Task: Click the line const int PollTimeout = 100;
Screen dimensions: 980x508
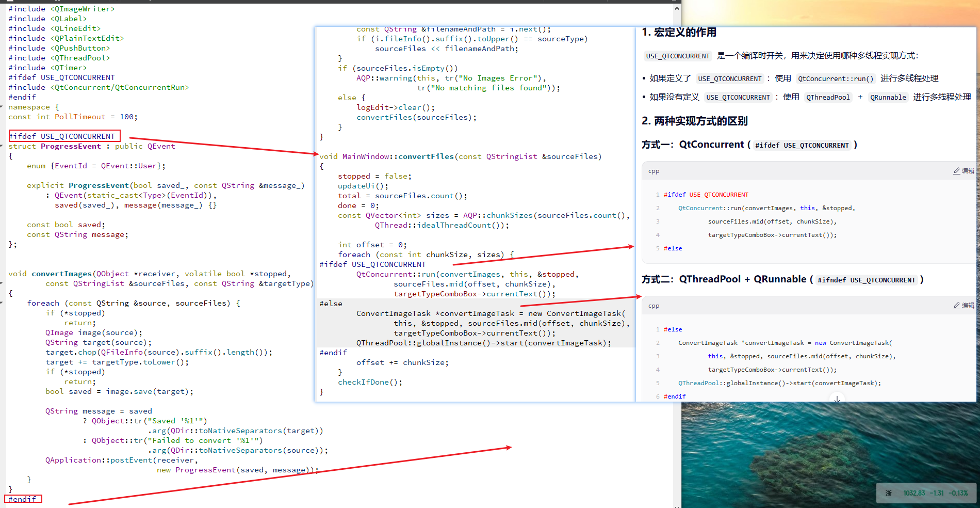Action: tap(73, 117)
